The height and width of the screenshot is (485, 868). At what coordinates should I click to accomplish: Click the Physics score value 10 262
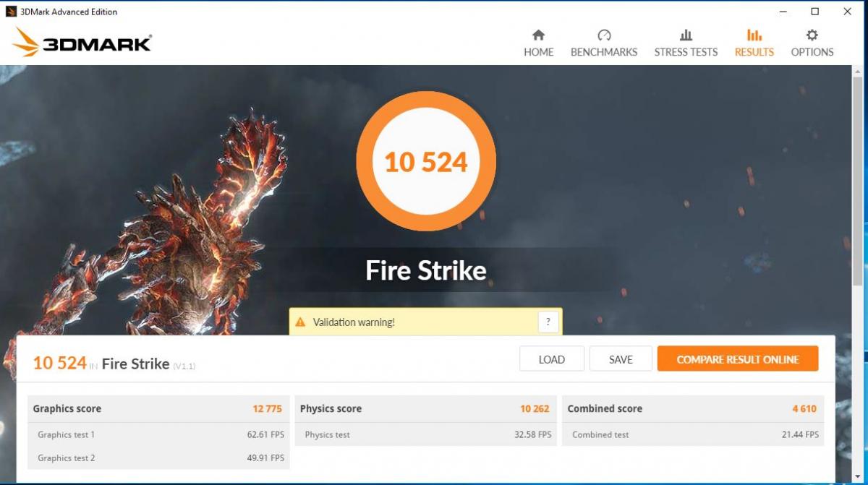[535, 408]
